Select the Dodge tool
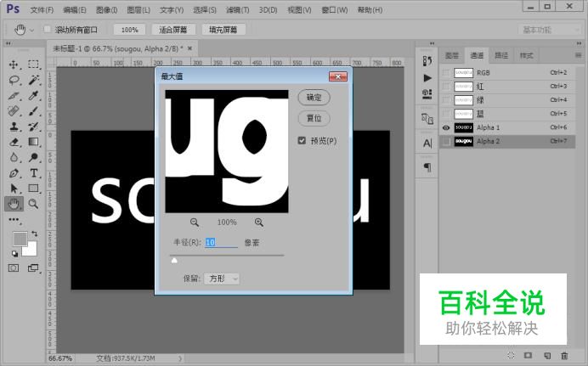588x366 pixels. 33,157
